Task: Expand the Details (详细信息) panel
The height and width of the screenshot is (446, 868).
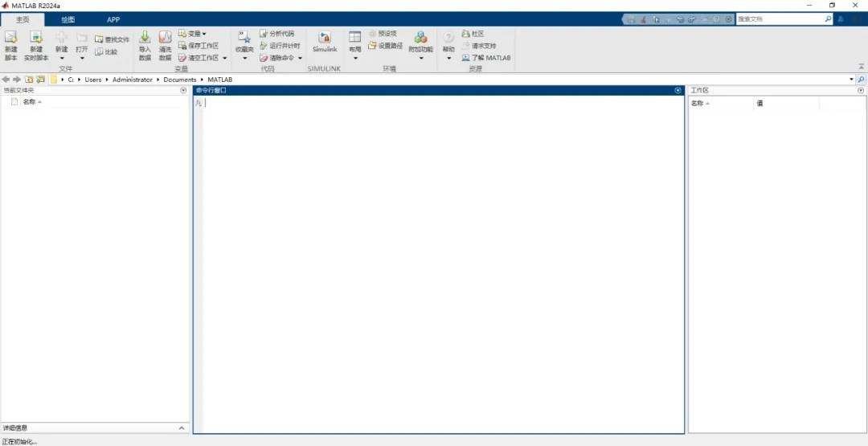Action: [182, 428]
